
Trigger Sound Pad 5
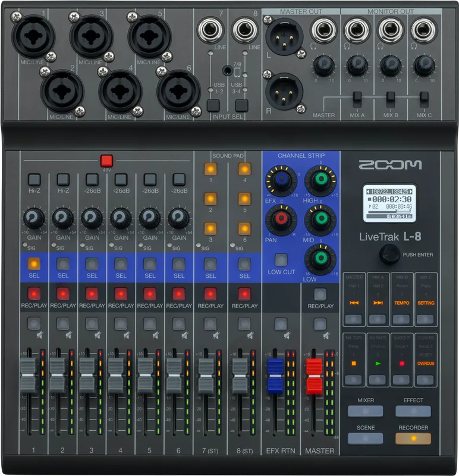pyautogui.click(x=244, y=199)
